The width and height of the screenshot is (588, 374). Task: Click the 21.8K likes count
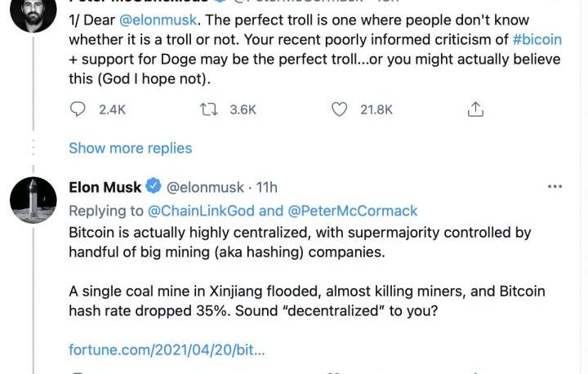point(376,109)
